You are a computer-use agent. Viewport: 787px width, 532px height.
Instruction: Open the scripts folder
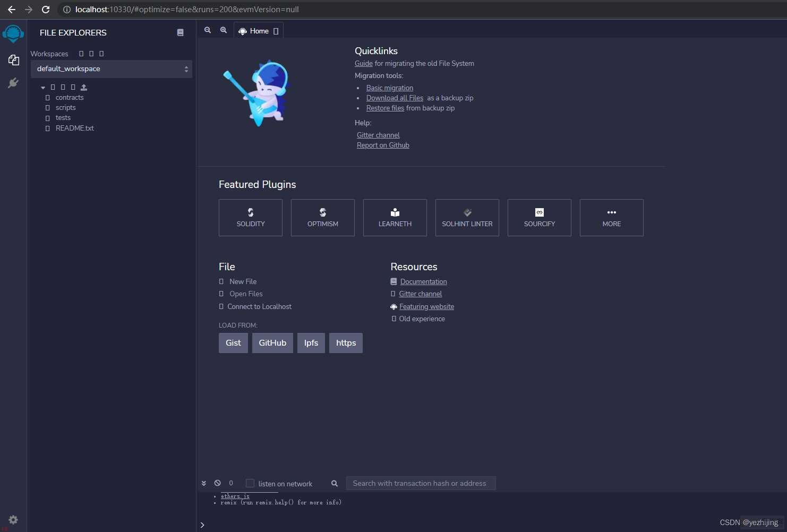pos(66,108)
